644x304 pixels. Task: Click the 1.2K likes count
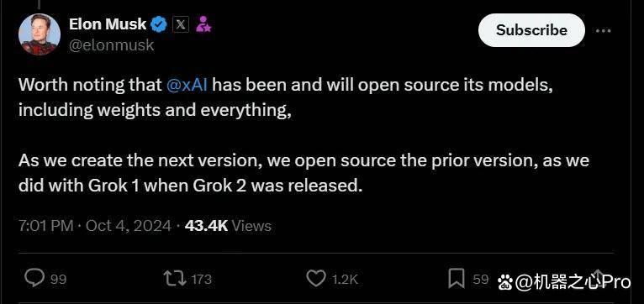[345, 280]
